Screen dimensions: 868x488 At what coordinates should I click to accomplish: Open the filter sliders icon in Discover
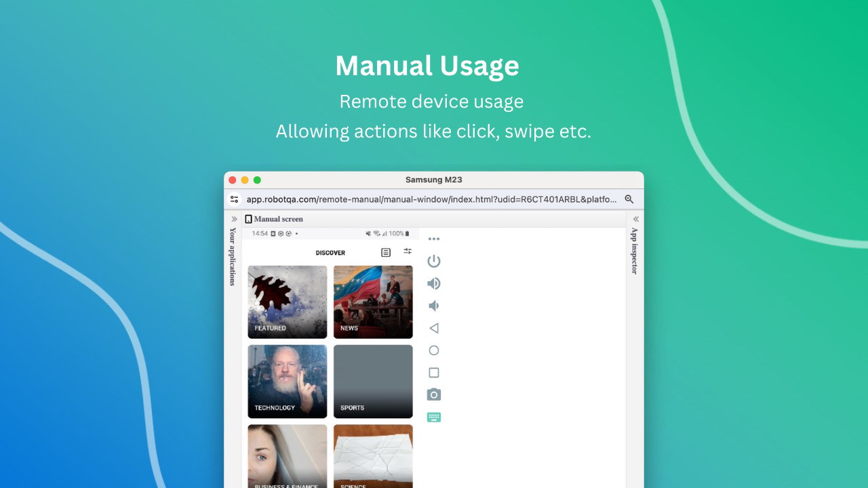408,251
